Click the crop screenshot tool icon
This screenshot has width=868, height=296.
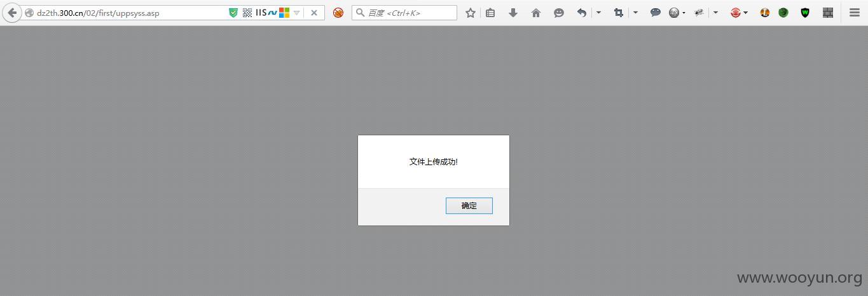(x=619, y=13)
